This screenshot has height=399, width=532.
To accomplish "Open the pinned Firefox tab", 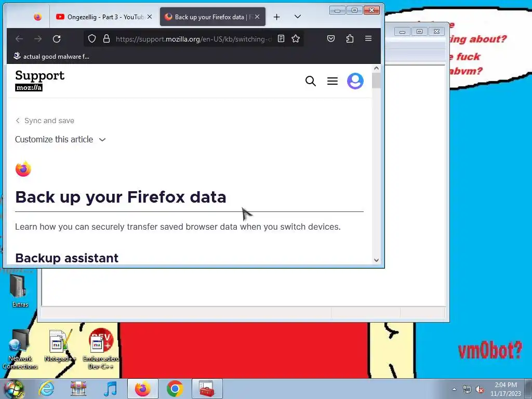I will point(37,17).
